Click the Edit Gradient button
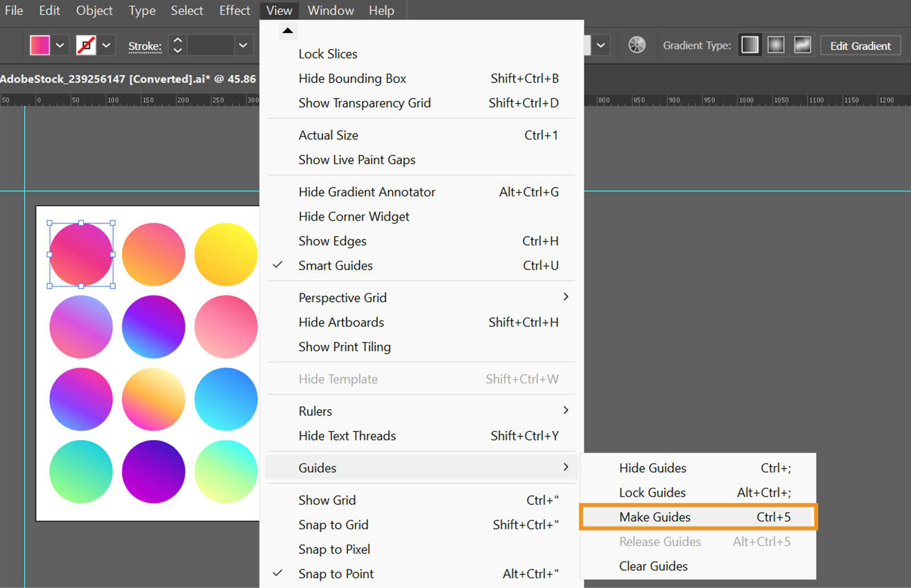The height and width of the screenshot is (588, 911). pyautogui.click(x=860, y=46)
